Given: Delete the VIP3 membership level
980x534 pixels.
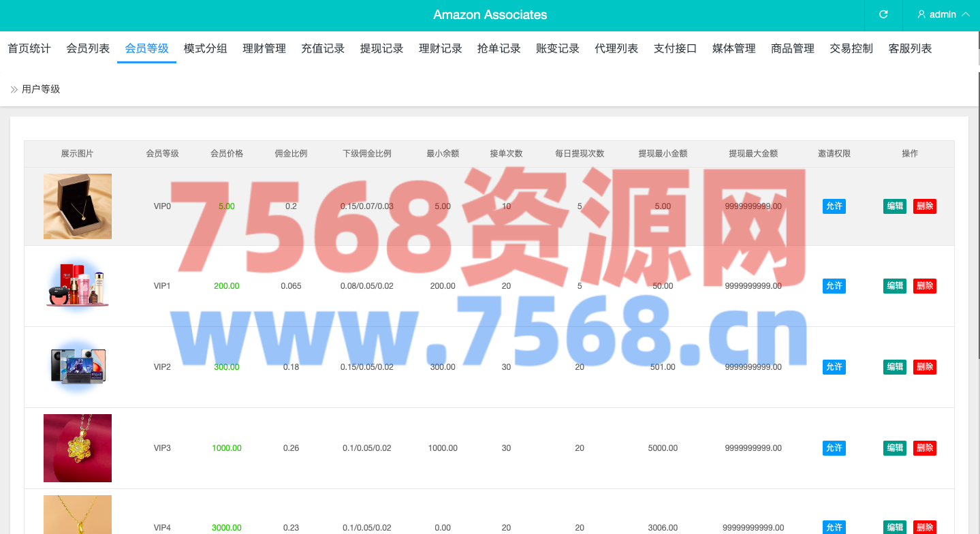Looking at the screenshot, I should coord(924,448).
